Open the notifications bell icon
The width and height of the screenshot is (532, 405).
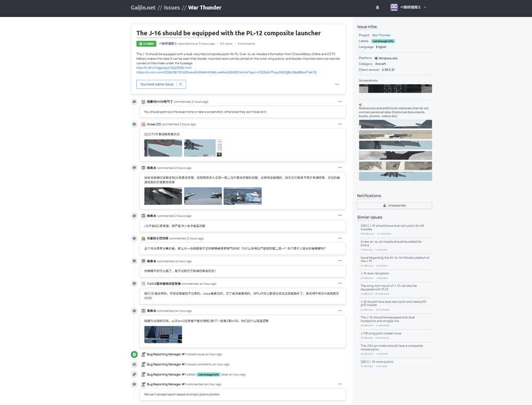click(x=377, y=7)
